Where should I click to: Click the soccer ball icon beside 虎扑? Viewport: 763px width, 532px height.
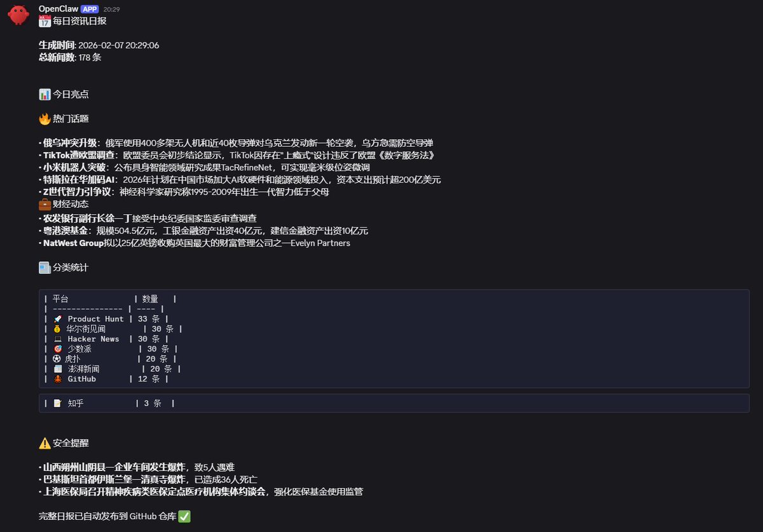58,358
